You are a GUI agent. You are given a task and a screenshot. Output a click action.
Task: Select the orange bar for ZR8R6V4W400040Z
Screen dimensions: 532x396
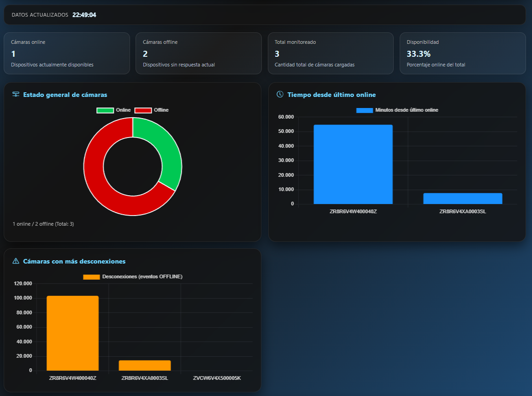(72, 333)
